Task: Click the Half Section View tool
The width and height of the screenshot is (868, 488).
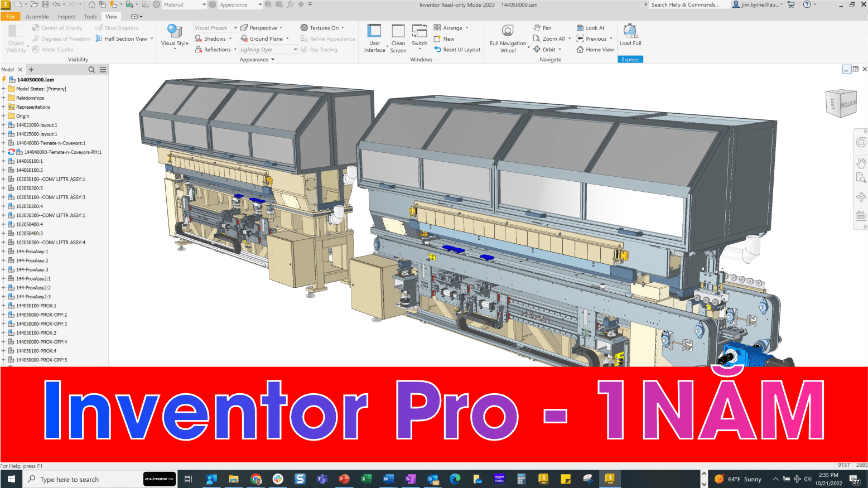Action: tap(124, 38)
